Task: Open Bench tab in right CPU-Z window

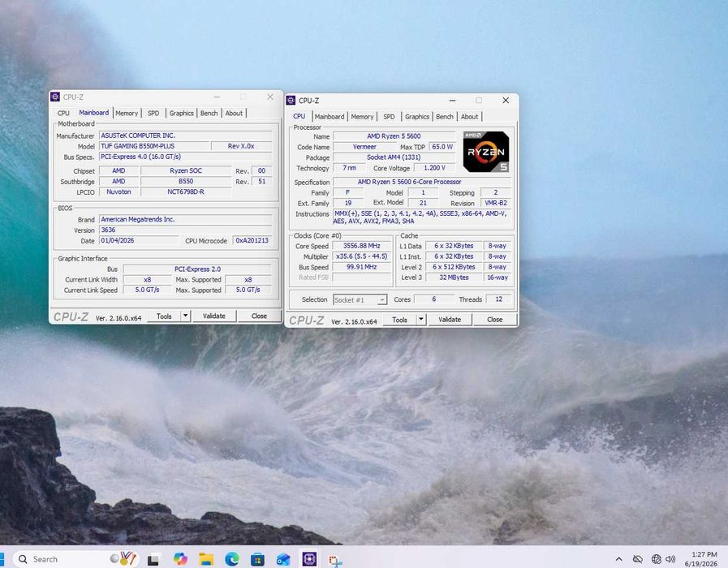Action: point(444,117)
